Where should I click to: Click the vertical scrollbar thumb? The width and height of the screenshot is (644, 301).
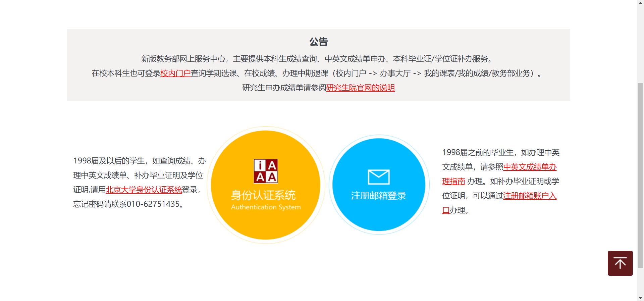tap(640, 175)
